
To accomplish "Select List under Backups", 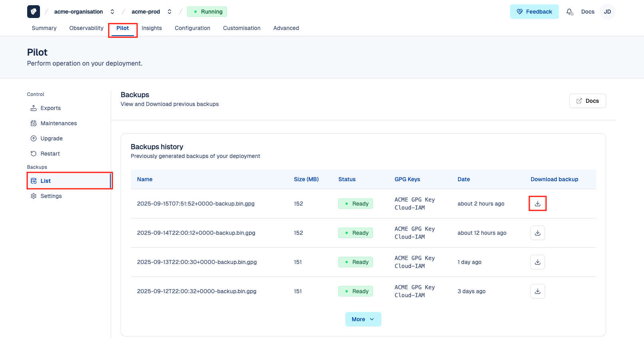I will [69, 181].
